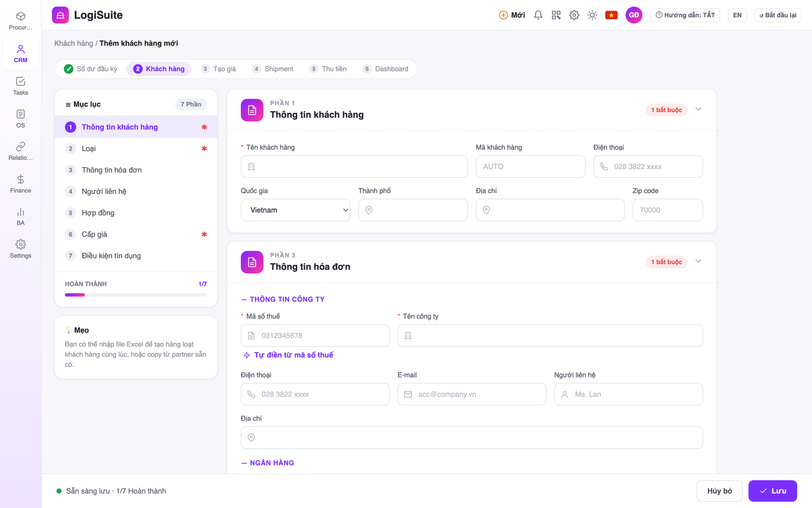Select Hợp đồng in the Mục lục
Screen dimensions: 812x508
[x=136, y=213]
